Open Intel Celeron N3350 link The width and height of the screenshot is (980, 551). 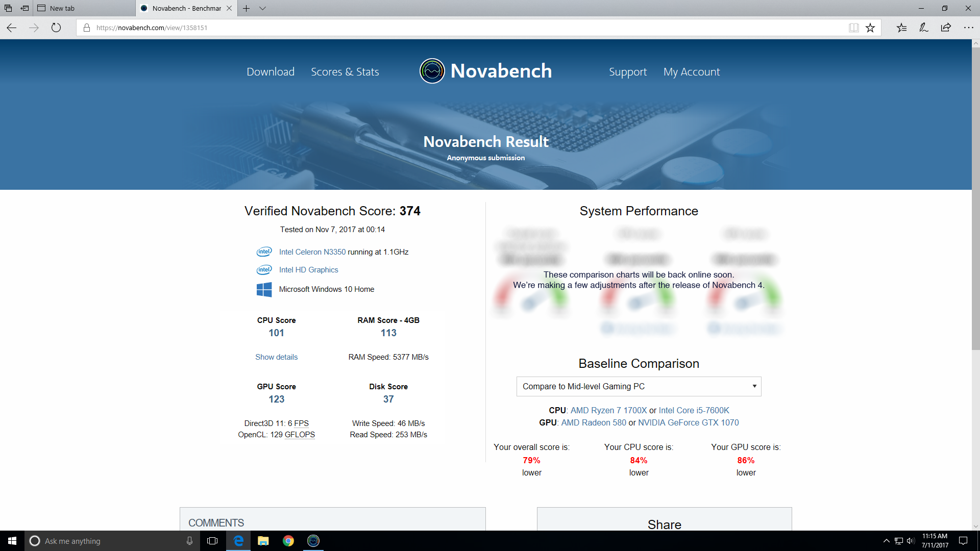coord(312,252)
